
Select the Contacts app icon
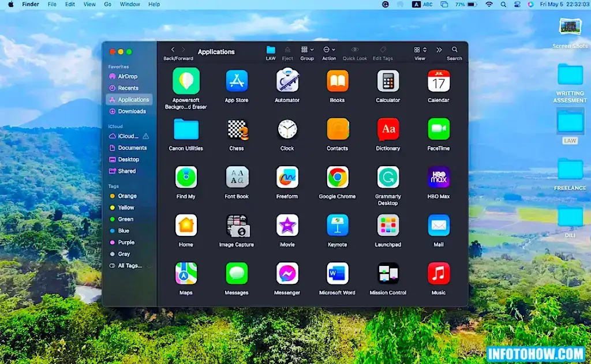(x=337, y=129)
